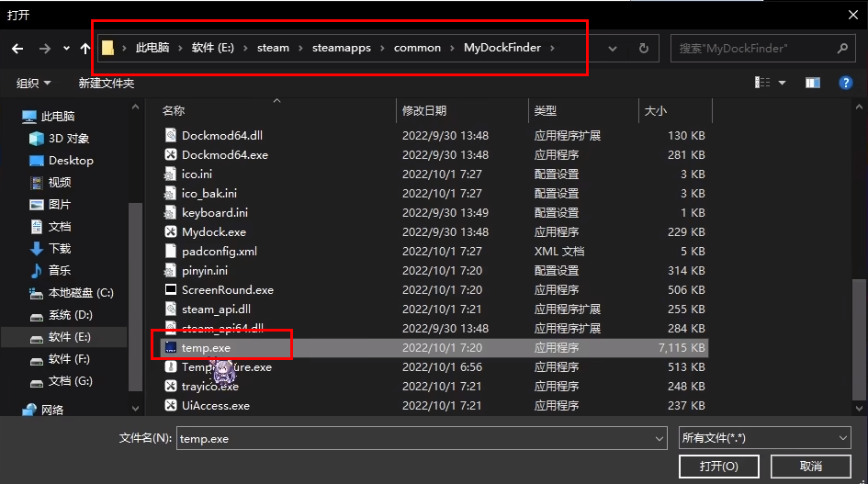The height and width of the screenshot is (484, 868).
Task: Click the 取消 button
Action: [810, 467]
